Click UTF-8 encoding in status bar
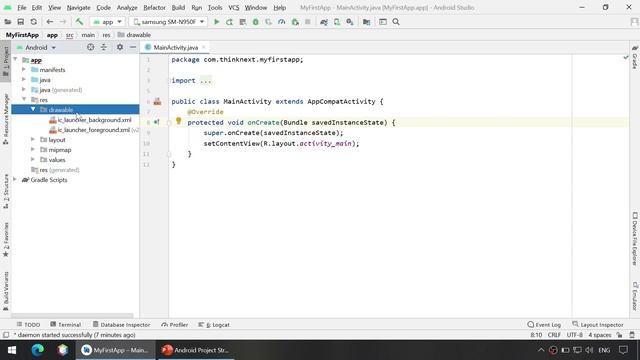This screenshot has width=640, height=360. click(x=574, y=335)
